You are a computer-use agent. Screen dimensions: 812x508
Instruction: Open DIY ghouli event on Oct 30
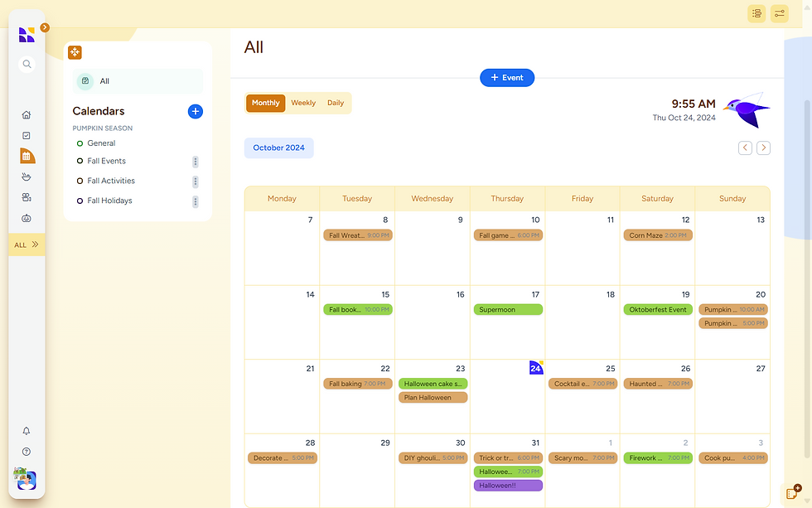tap(433, 457)
